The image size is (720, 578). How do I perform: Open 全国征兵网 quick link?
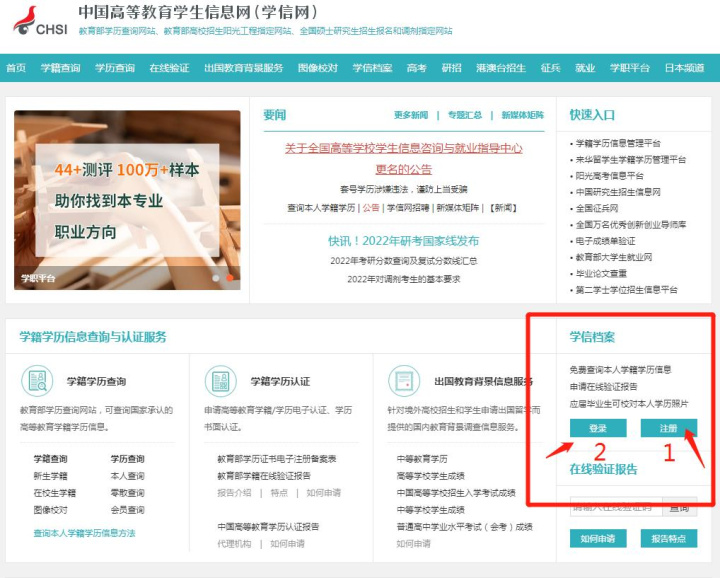point(597,208)
